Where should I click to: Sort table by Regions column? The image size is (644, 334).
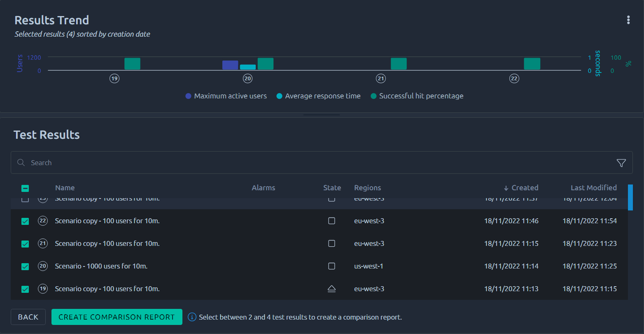point(368,188)
